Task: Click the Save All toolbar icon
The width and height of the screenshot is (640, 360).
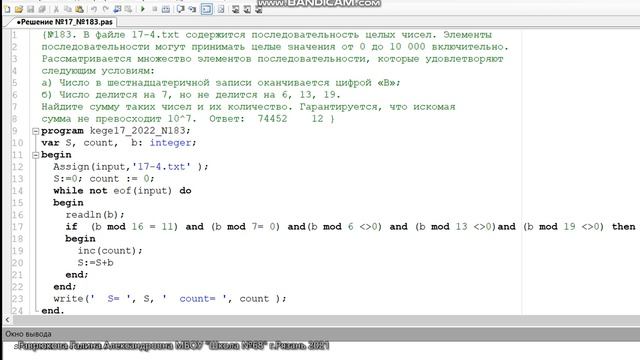Action: [42, 9]
